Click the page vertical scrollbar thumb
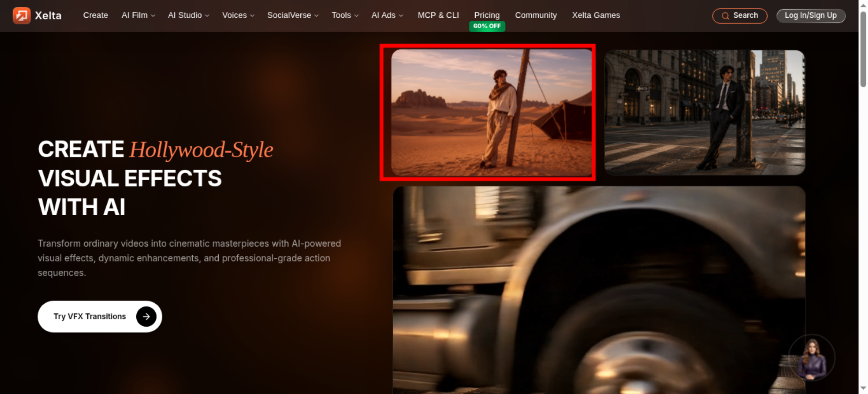This screenshot has width=868, height=394. coord(863,49)
